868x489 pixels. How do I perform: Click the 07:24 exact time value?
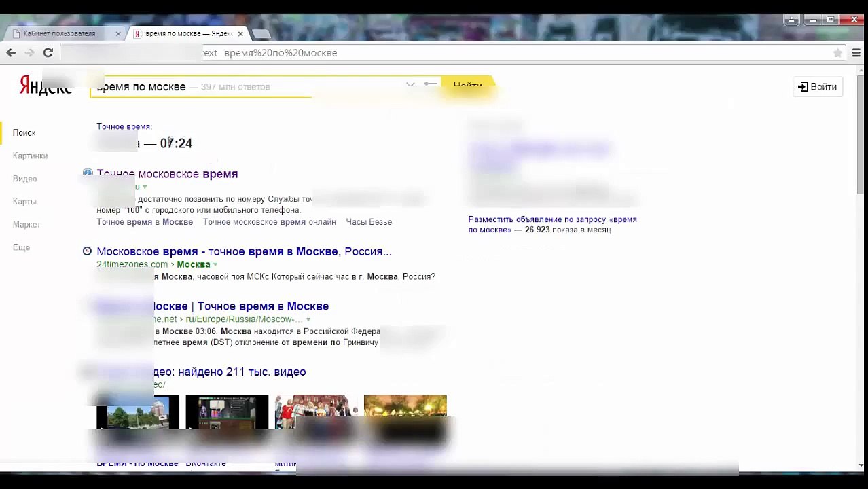(177, 143)
